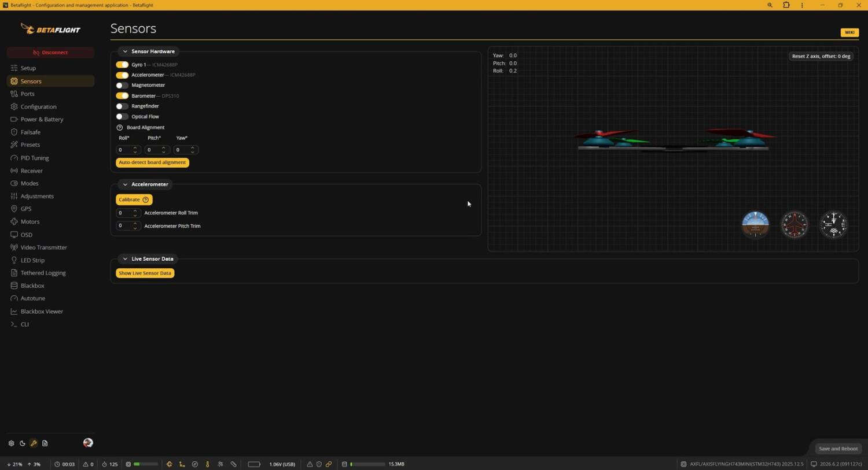Click the shield failsafe icon in status bar

319,464
